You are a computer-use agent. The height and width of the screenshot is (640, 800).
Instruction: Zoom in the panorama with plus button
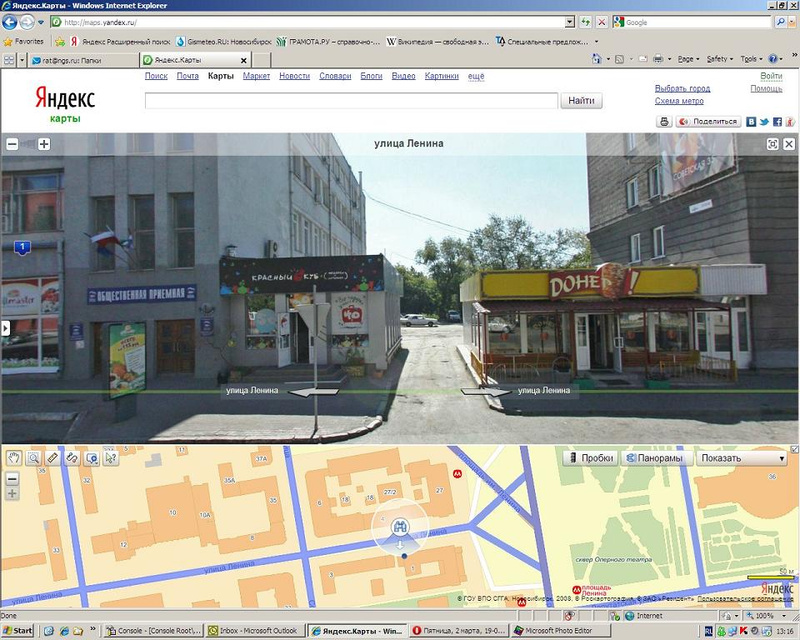(x=44, y=144)
